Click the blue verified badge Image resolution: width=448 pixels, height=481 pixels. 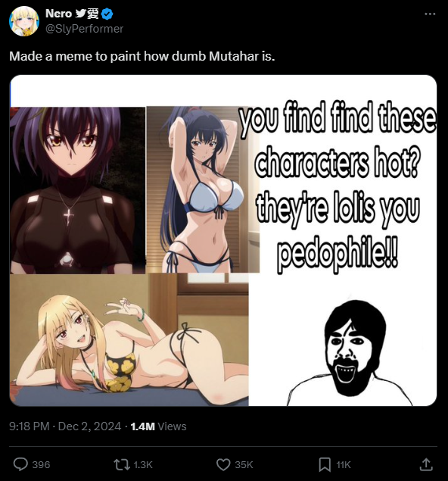pos(107,14)
